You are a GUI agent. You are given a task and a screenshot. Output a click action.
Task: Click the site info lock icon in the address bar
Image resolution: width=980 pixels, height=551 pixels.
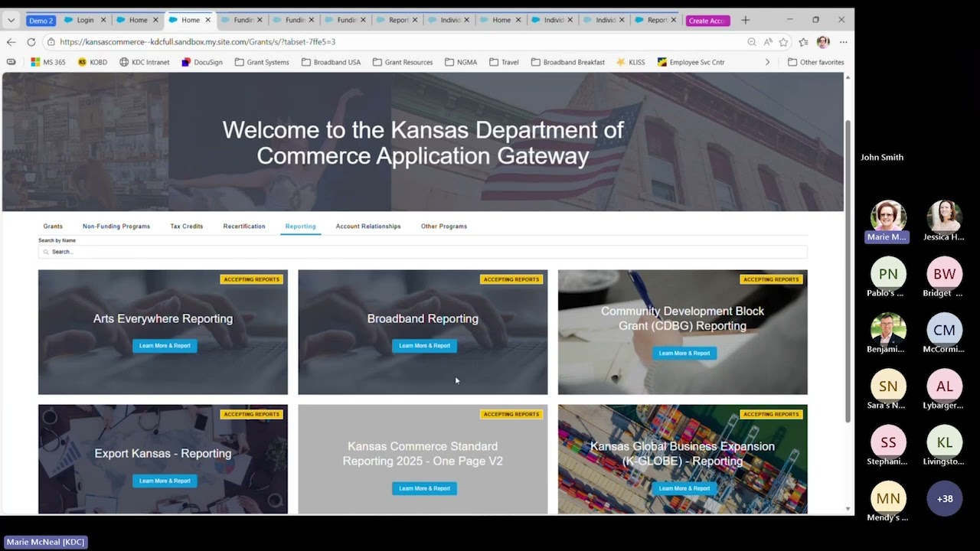[x=51, y=42]
